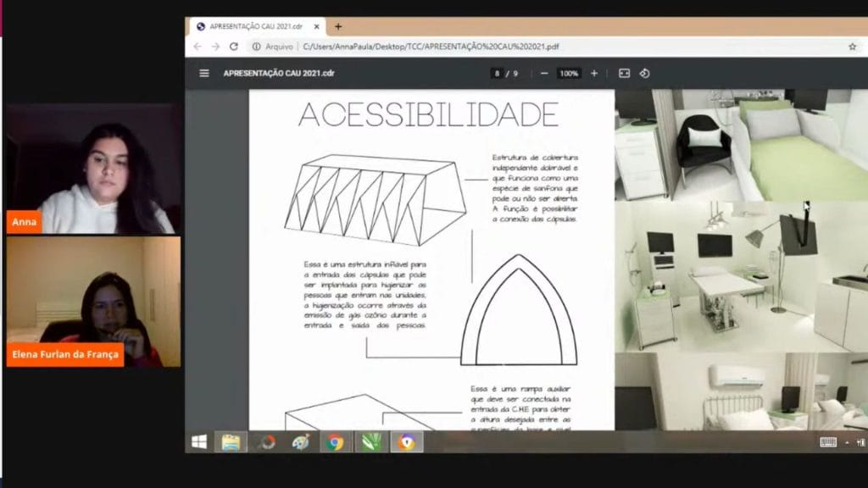Open CorelDRAW from the taskbar

coord(371,441)
